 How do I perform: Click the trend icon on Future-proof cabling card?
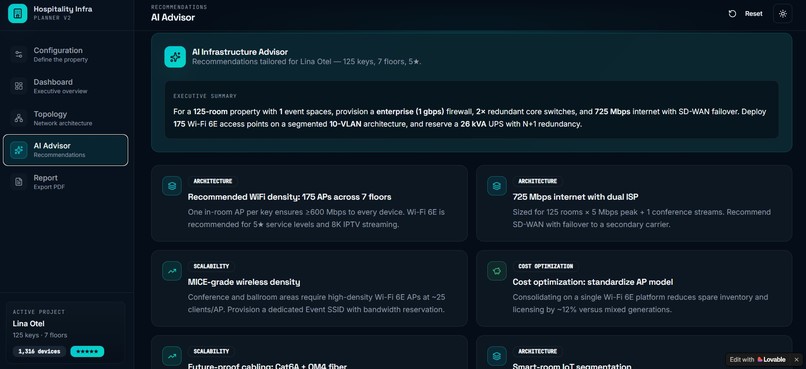(x=172, y=356)
